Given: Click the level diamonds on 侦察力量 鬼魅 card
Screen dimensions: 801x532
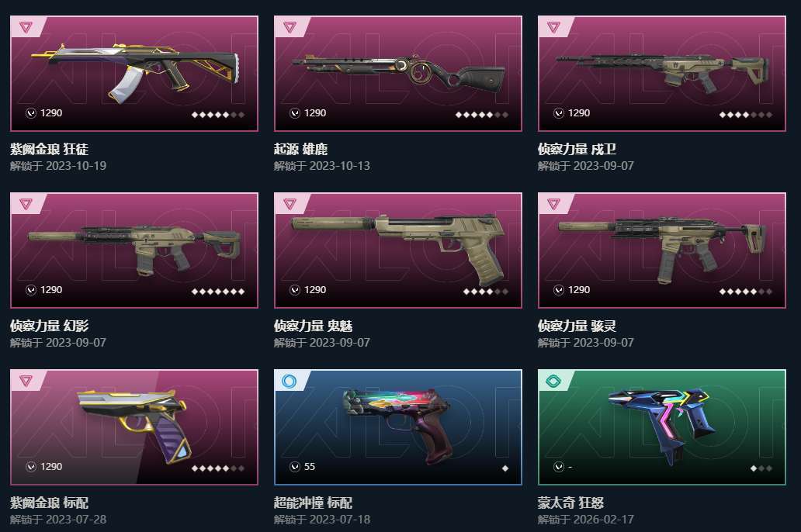Looking at the screenshot, I should click(486, 292).
